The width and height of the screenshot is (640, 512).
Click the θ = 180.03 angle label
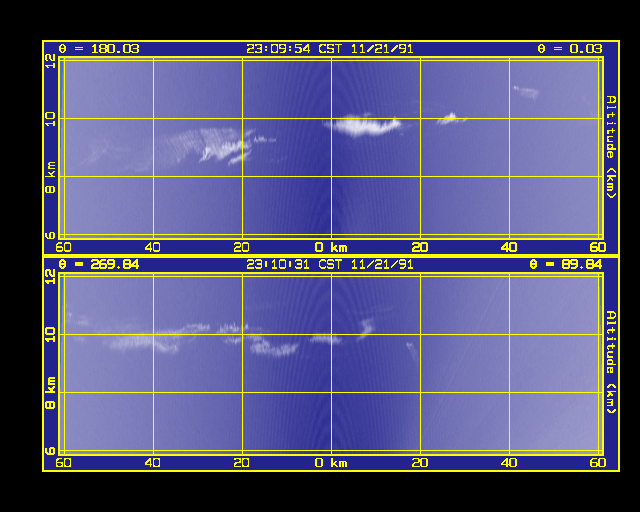click(99, 49)
